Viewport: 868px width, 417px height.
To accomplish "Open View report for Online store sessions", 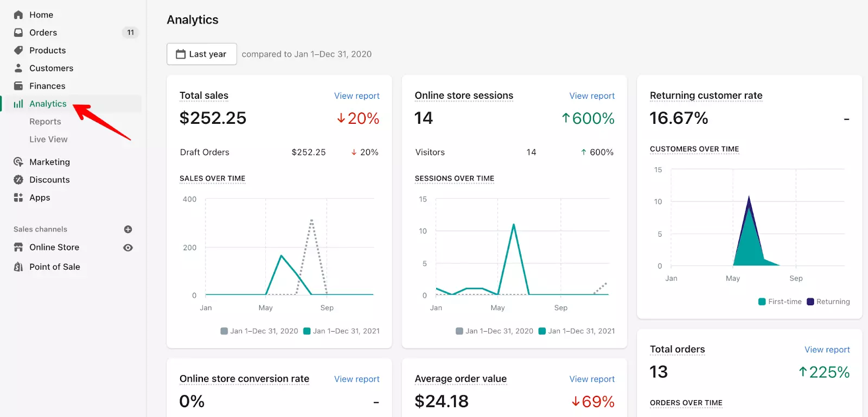I will point(592,96).
